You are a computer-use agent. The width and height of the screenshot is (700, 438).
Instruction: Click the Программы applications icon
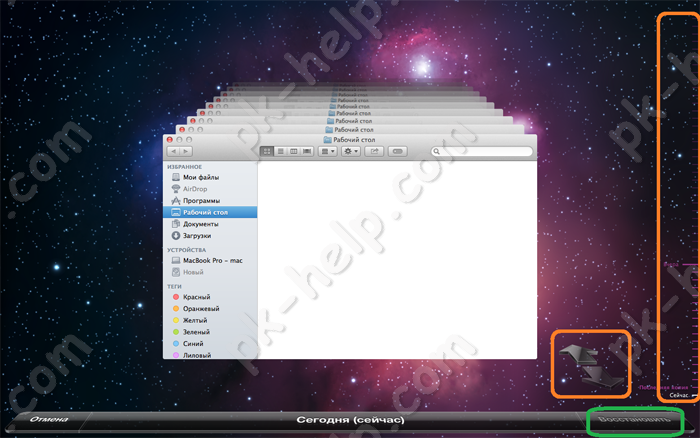pos(176,200)
